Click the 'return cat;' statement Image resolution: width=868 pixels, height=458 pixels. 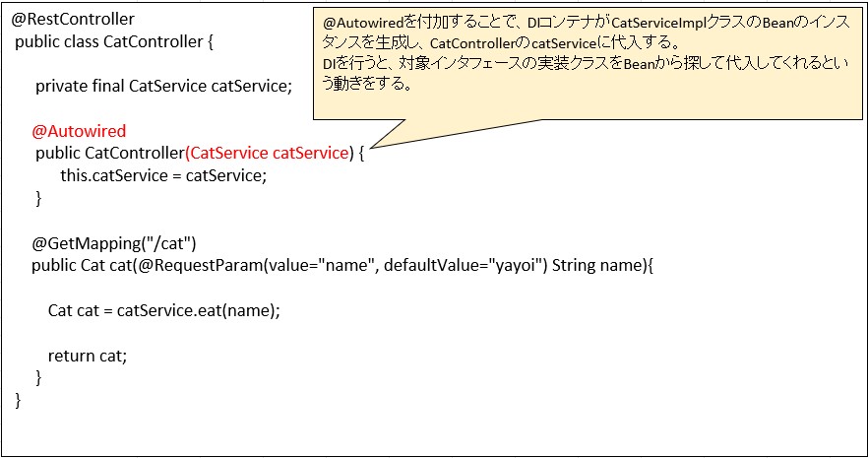88,356
